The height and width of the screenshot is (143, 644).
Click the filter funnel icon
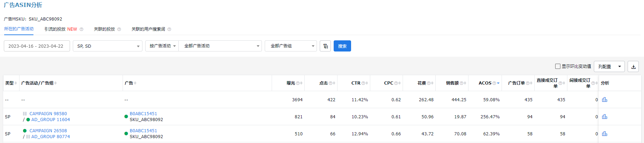(325, 46)
